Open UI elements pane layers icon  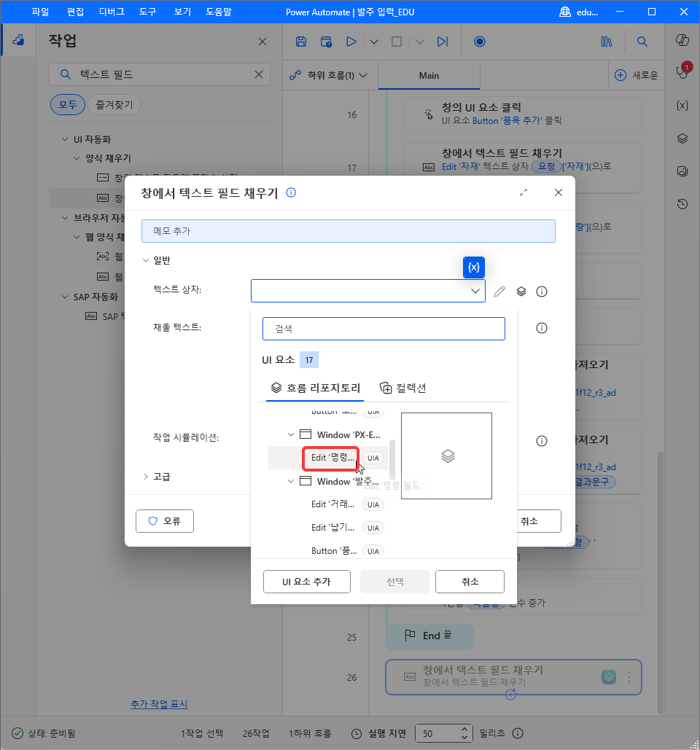(x=682, y=138)
